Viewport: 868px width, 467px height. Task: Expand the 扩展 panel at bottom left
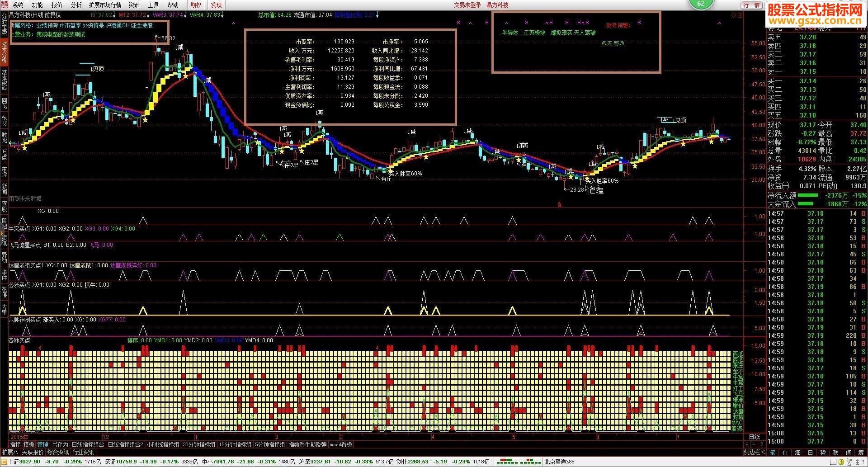[10, 452]
